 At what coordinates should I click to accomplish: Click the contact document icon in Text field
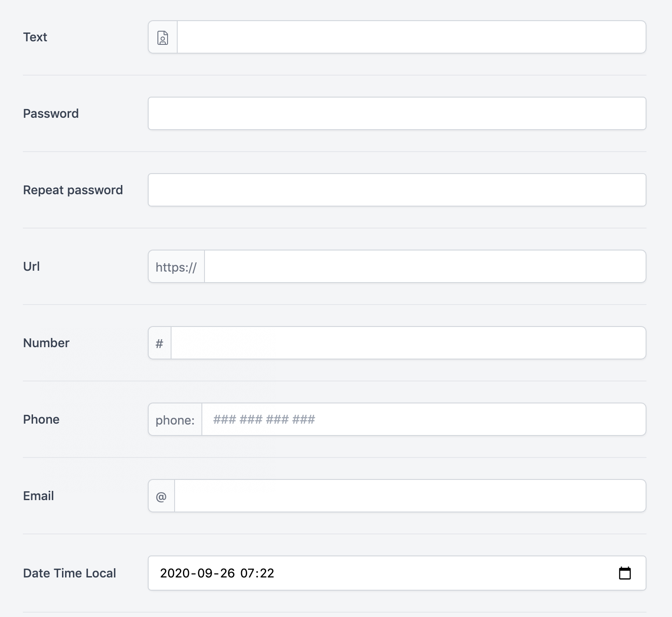pos(163,37)
